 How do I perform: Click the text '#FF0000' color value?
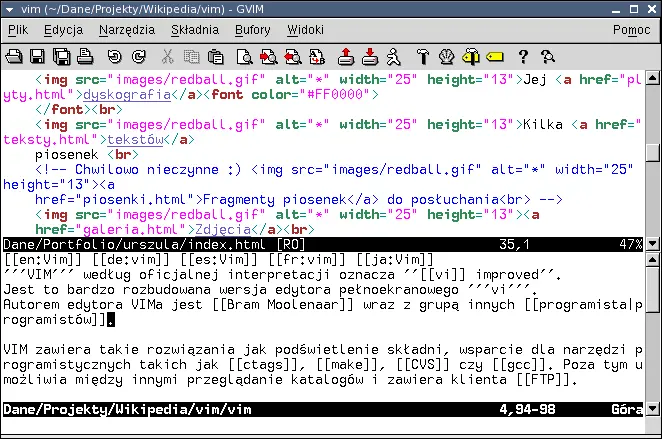(x=335, y=95)
